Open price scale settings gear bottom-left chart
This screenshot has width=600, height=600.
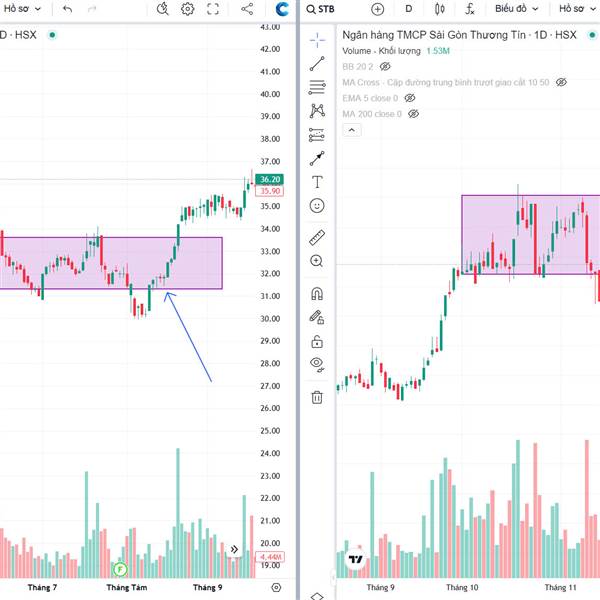[x=276, y=588]
